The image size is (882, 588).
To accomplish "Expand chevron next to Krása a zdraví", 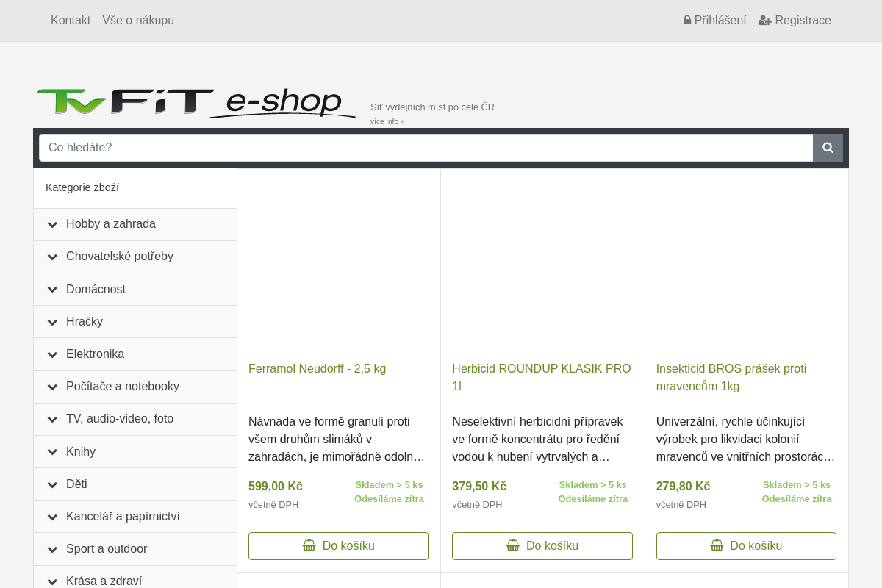I will pyautogui.click(x=52, y=581).
